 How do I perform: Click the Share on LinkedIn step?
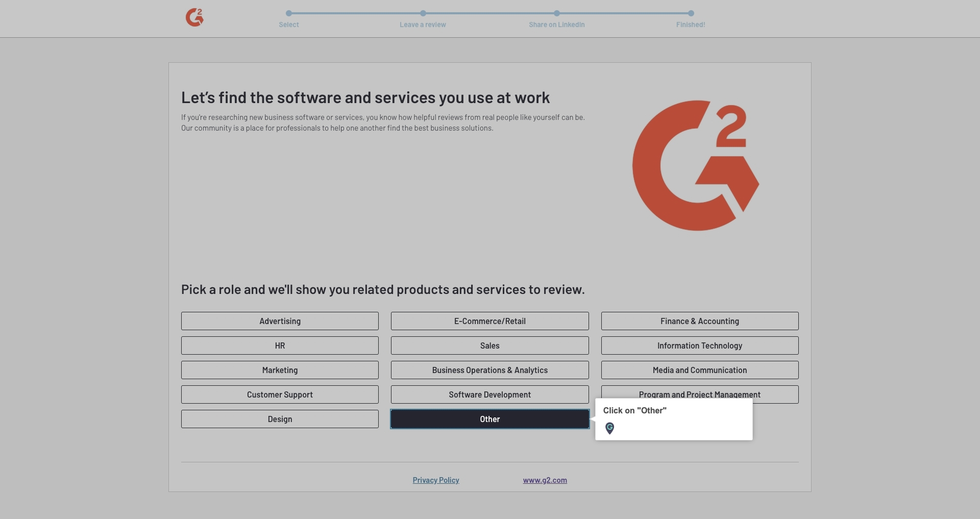(557, 19)
